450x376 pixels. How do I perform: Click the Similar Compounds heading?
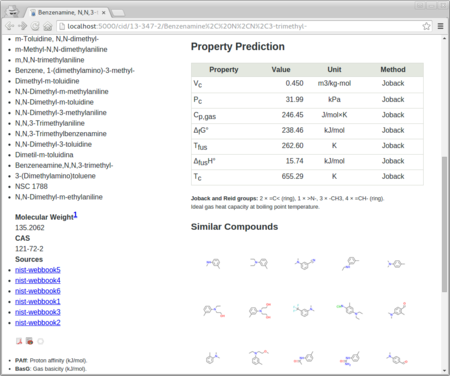(x=234, y=227)
